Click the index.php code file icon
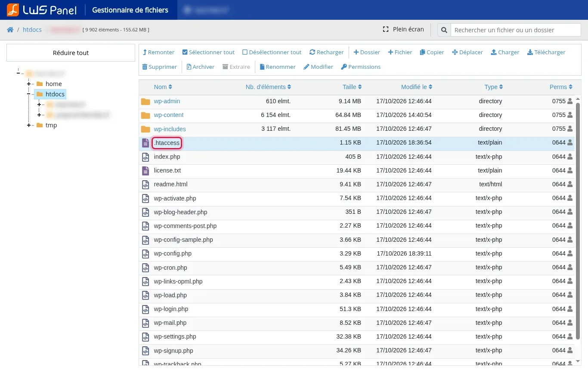588x370 pixels. (x=145, y=157)
